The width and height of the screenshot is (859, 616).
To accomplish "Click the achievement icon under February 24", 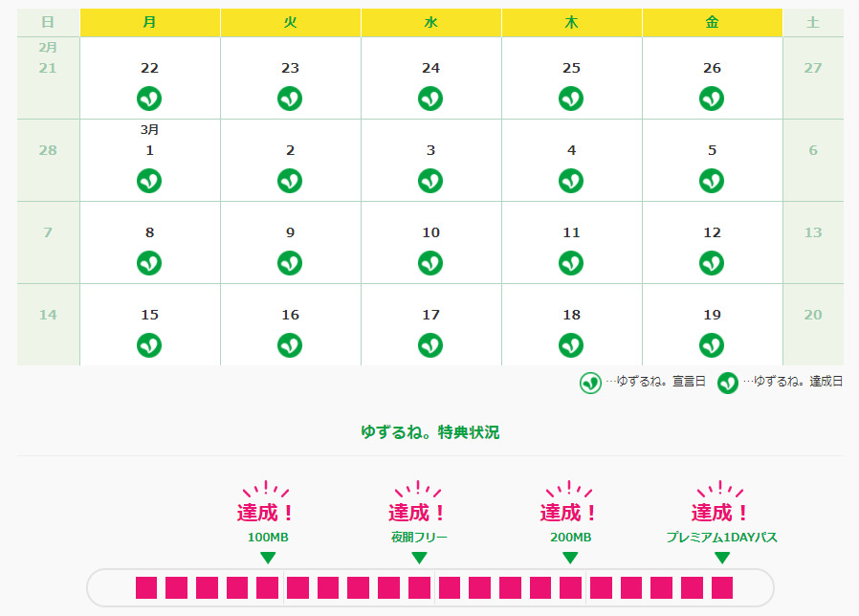I will tap(430, 99).
